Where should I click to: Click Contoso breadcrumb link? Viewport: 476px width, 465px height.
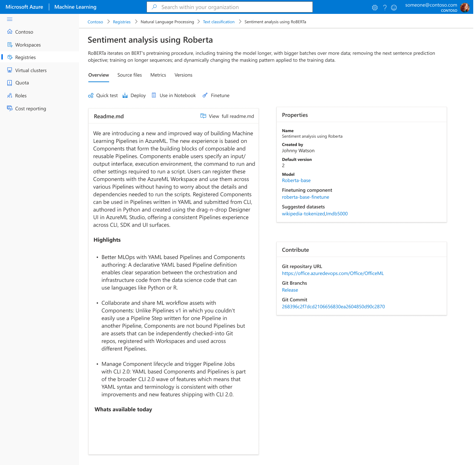(95, 22)
